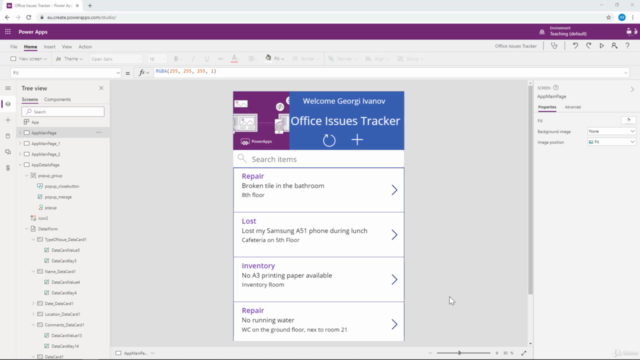Undo the last action

[x=575, y=46]
